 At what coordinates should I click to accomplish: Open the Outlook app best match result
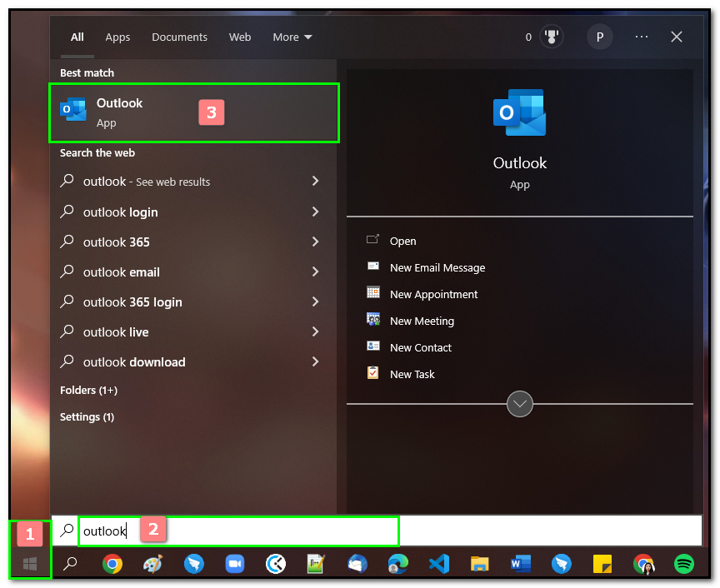click(x=194, y=113)
